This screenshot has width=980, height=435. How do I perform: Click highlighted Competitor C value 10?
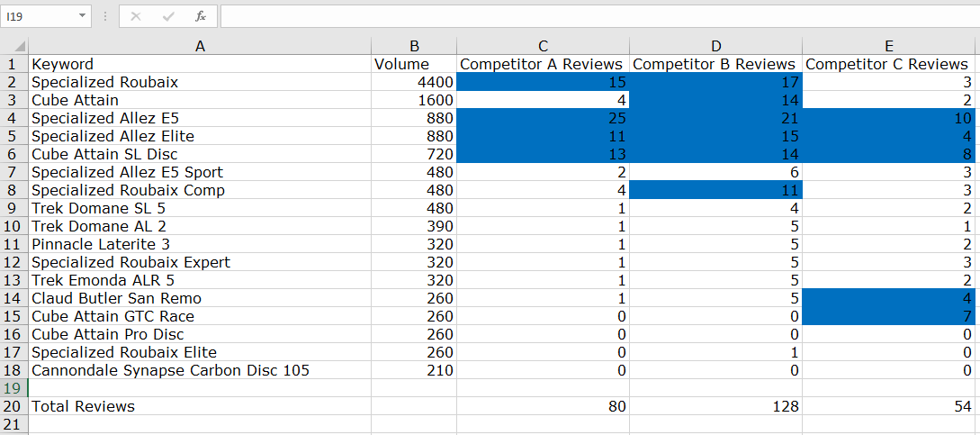pyautogui.click(x=889, y=118)
